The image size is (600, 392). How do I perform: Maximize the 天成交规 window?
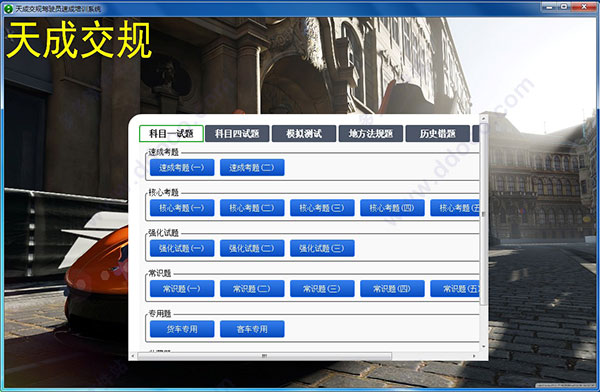(x=564, y=7)
